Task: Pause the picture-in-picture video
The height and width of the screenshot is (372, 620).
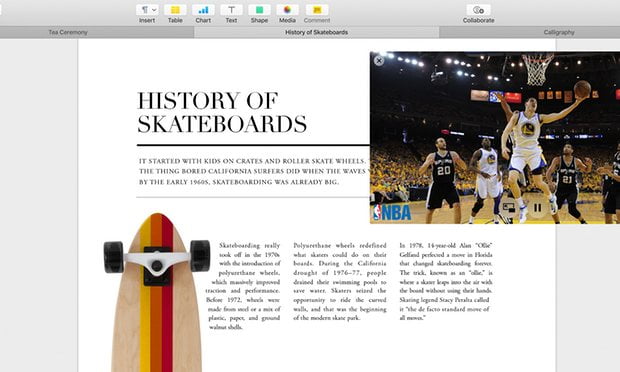Action: 537,208
